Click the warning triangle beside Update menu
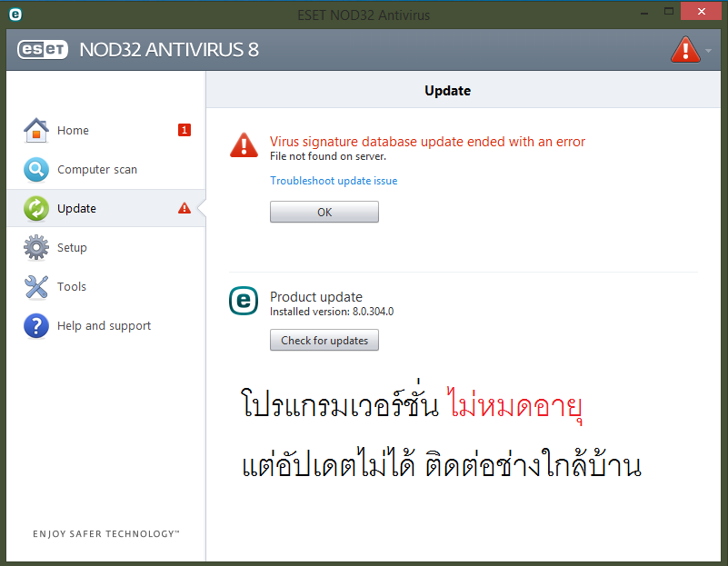This screenshot has height=566, width=728. point(184,208)
